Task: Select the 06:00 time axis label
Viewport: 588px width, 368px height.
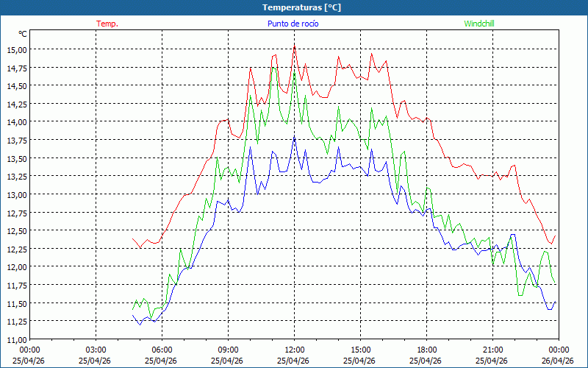Action: click(x=162, y=350)
